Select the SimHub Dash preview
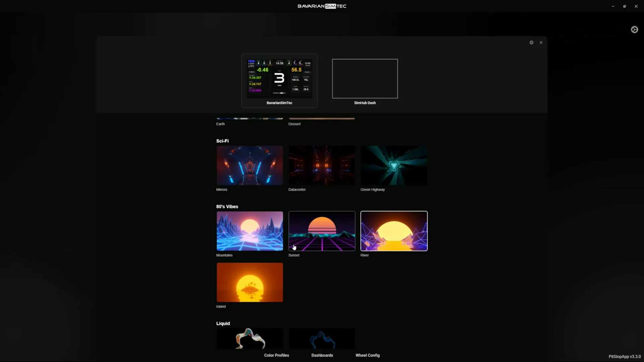Screen dimensions: 644x362 click(365, 79)
